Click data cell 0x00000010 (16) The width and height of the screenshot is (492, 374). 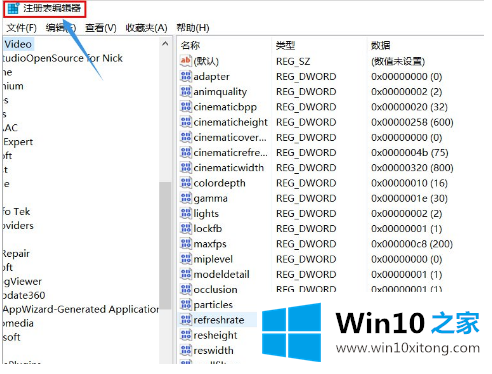point(409,183)
